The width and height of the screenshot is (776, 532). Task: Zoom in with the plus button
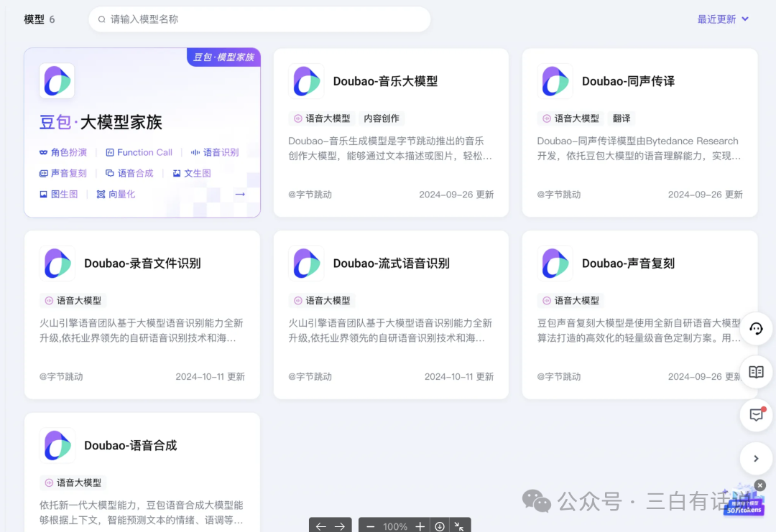click(420, 526)
